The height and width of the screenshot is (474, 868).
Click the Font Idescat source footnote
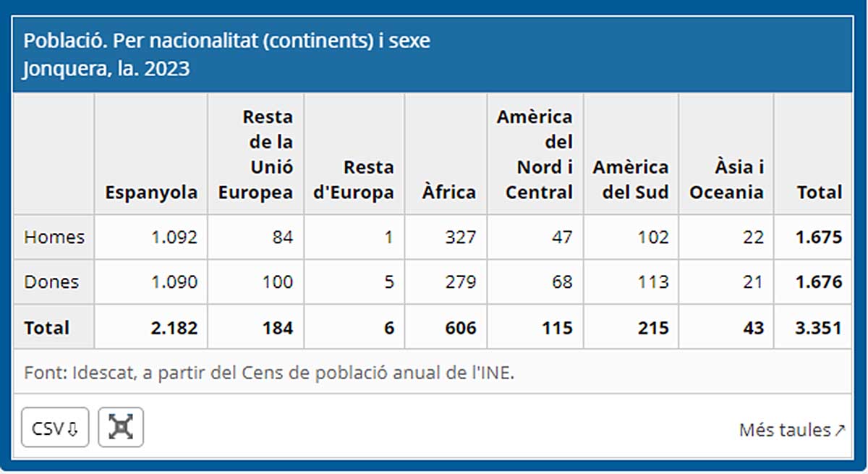(269, 373)
